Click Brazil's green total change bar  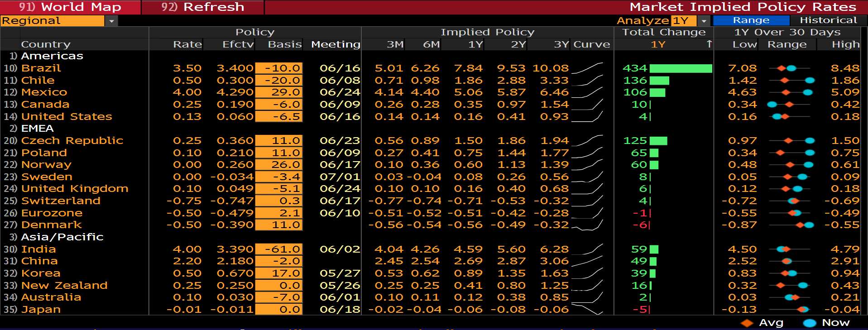point(681,68)
